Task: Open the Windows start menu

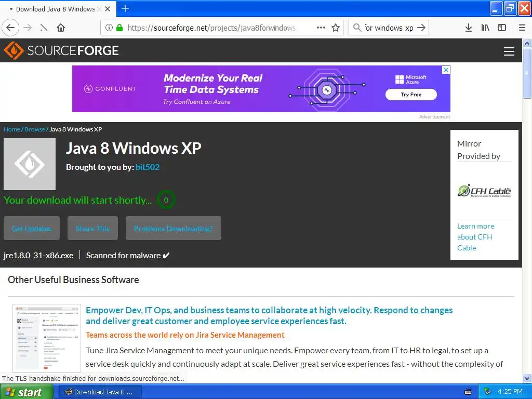Action: pyautogui.click(x=26, y=392)
